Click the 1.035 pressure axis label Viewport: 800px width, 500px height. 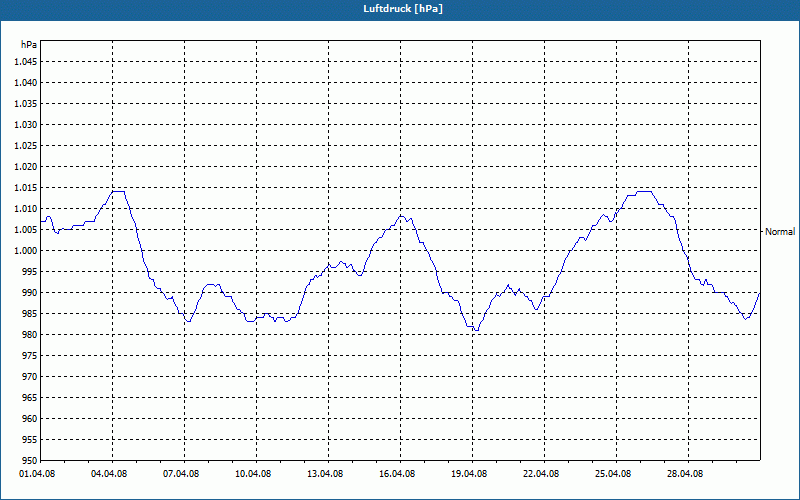click(27, 104)
